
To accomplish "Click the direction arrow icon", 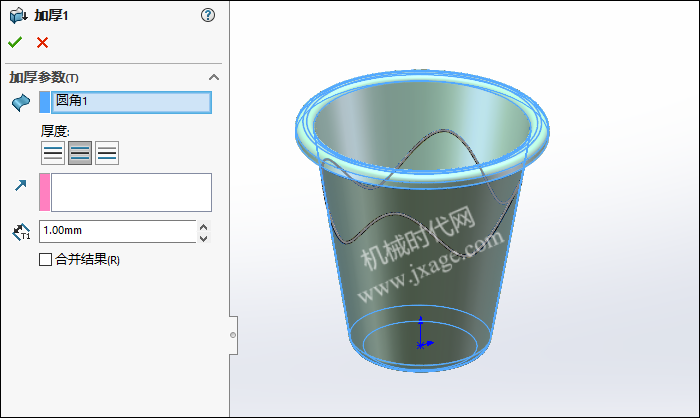I will [x=21, y=185].
